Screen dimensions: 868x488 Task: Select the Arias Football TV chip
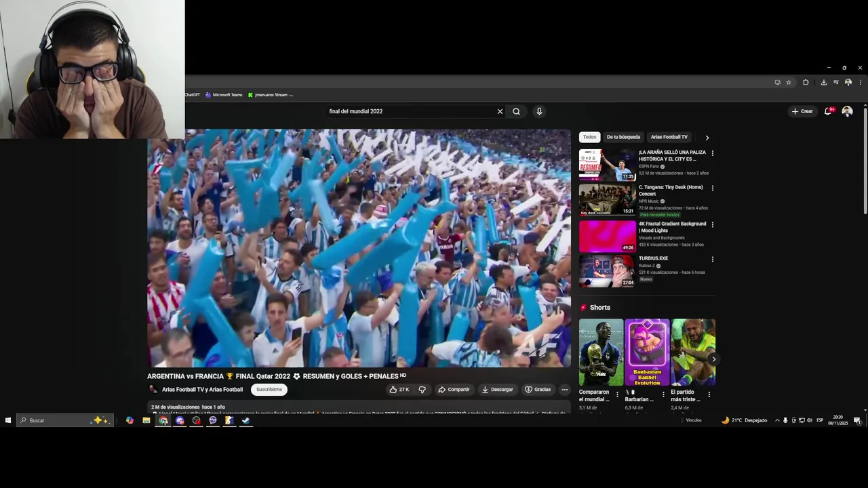click(669, 137)
